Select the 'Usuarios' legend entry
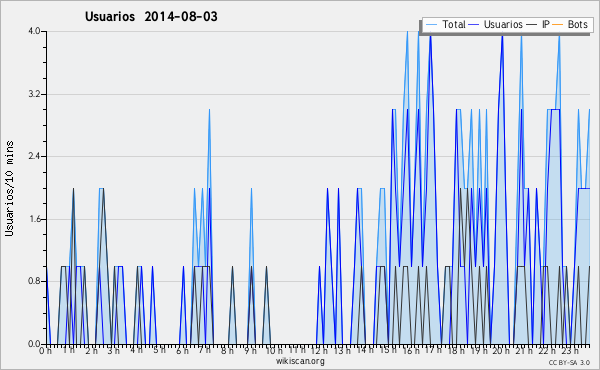The image size is (600, 370). click(503, 24)
